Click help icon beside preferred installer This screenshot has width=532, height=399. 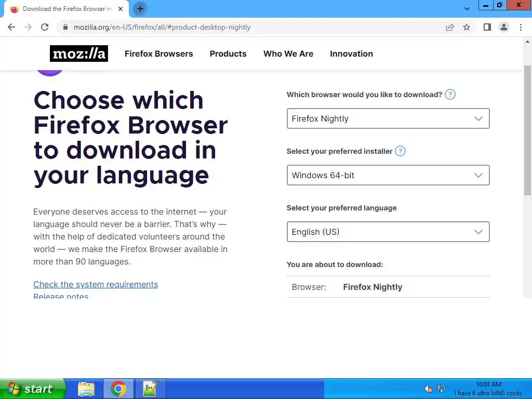click(x=401, y=151)
